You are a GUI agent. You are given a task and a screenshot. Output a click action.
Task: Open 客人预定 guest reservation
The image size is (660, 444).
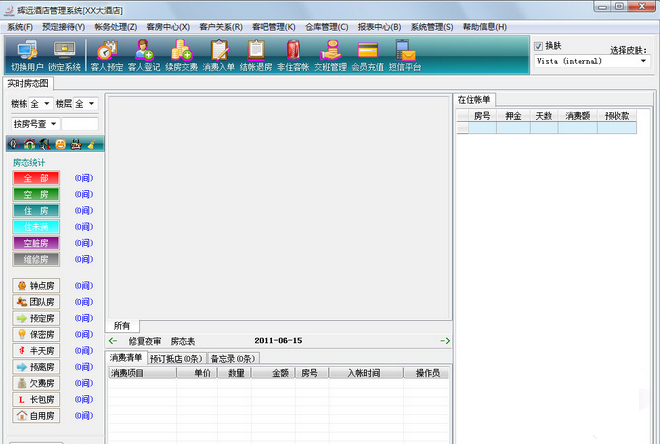coord(107,55)
